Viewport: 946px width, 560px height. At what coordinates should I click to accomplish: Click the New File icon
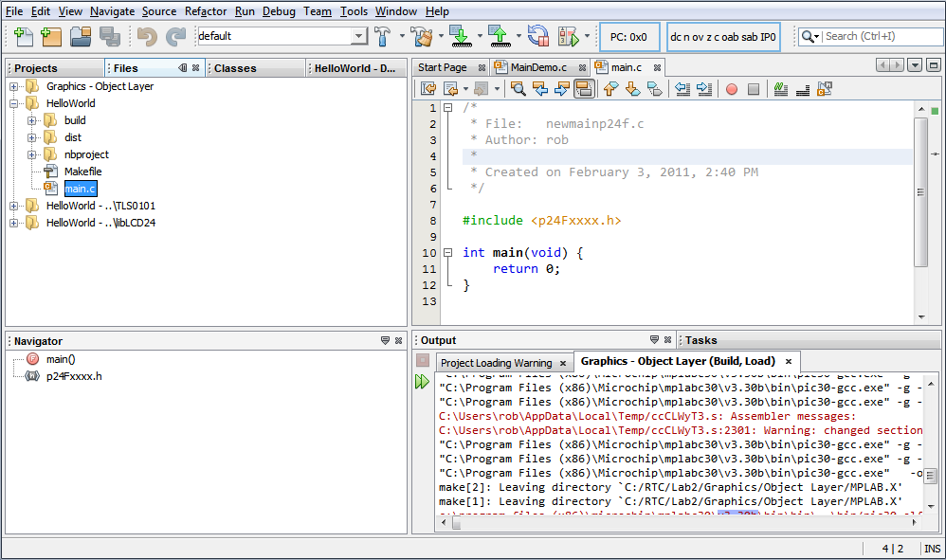click(23, 38)
